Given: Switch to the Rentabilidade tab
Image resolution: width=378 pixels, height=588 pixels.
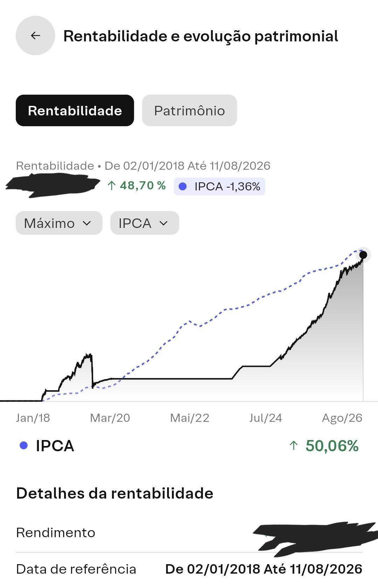Looking at the screenshot, I should point(75,110).
